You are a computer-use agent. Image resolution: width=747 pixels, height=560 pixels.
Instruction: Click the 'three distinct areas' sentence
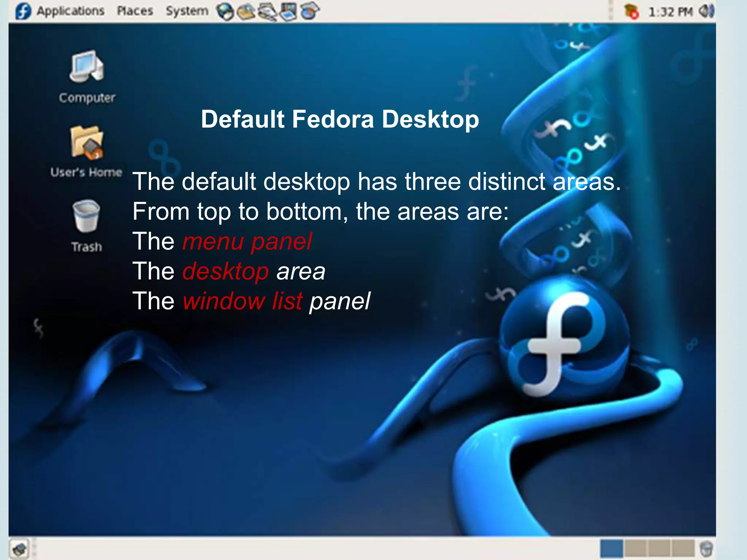(x=376, y=181)
